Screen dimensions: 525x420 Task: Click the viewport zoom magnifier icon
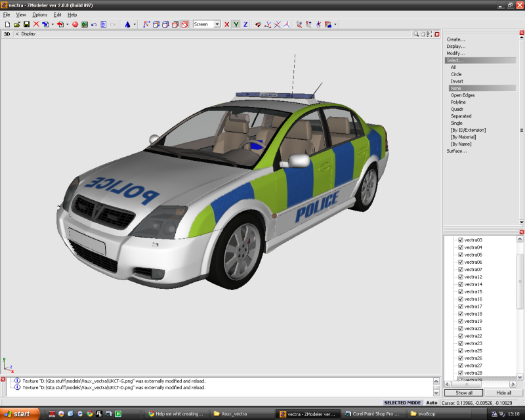tap(416, 34)
